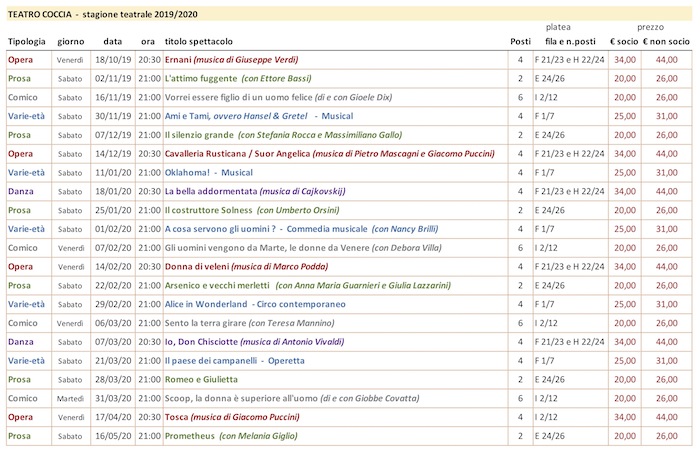
Task: Click the 'prezzo' header label
Action: [650, 27]
